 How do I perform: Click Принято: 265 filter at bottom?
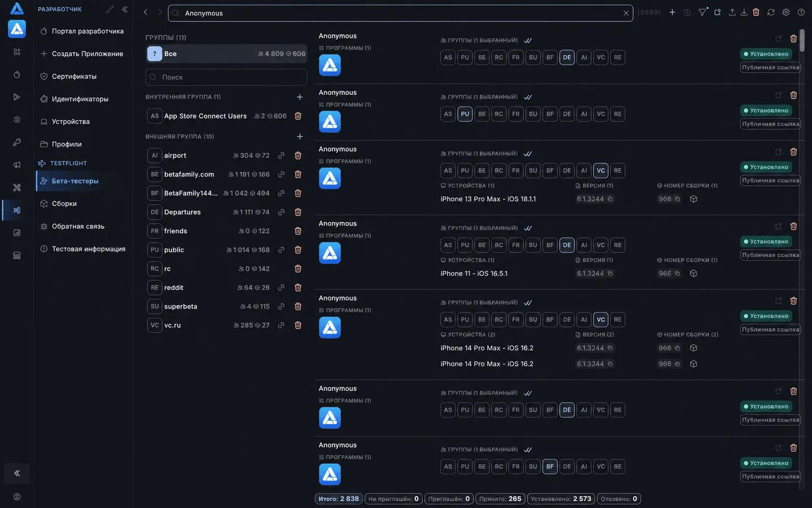pyautogui.click(x=500, y=499)
